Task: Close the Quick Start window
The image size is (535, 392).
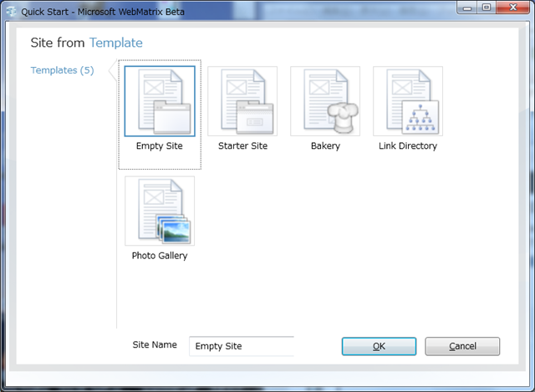Action: click(512, 8)
